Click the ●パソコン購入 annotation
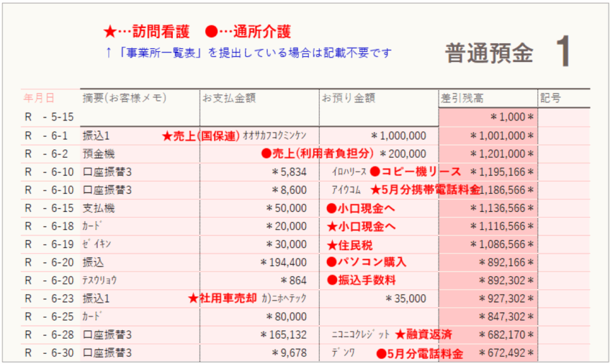This screenshot has width=610, height=364. 367,262
